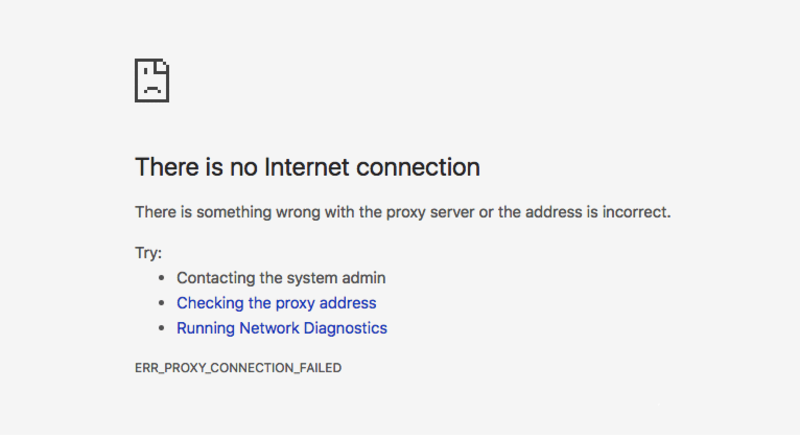Click the word "Diagnostics" in the blue link
This screenshot has width=800, height=436.
(x=346, y=328)
